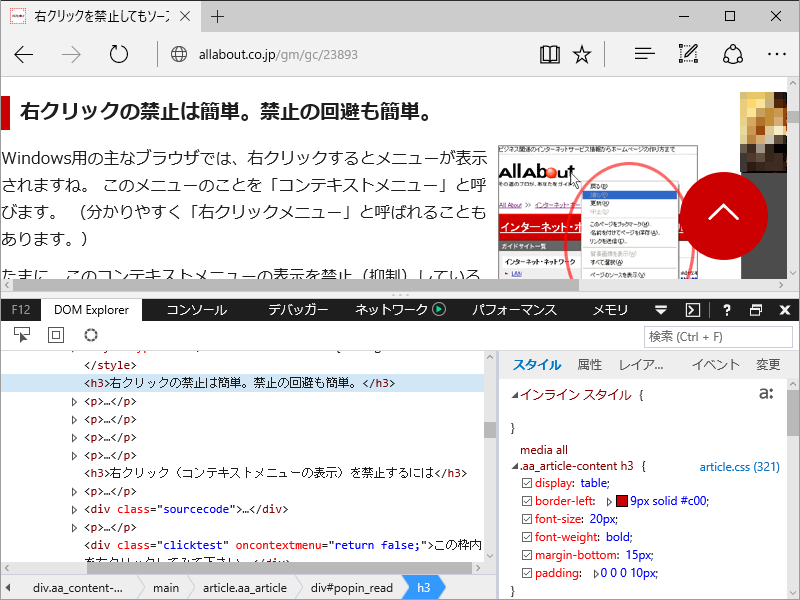
Task: Show hidden developer tools dropdown arrow
Action: pyautogui.click(x=661, y=310)
